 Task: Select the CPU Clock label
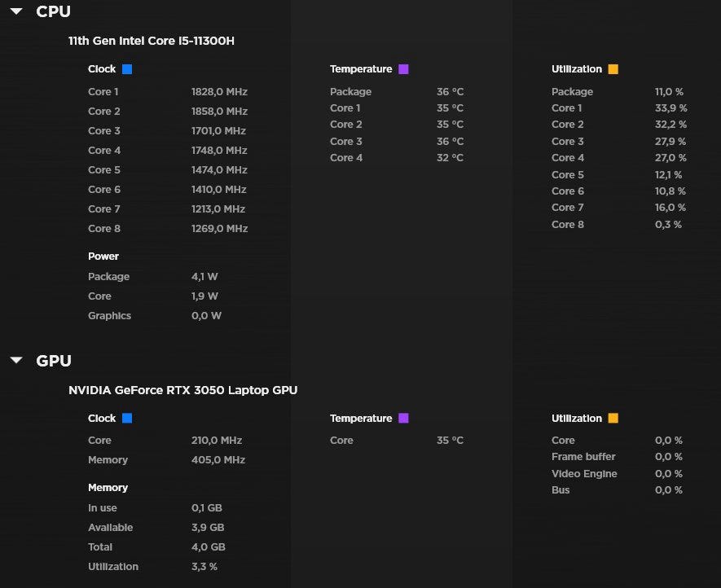(x=102, y=69)
